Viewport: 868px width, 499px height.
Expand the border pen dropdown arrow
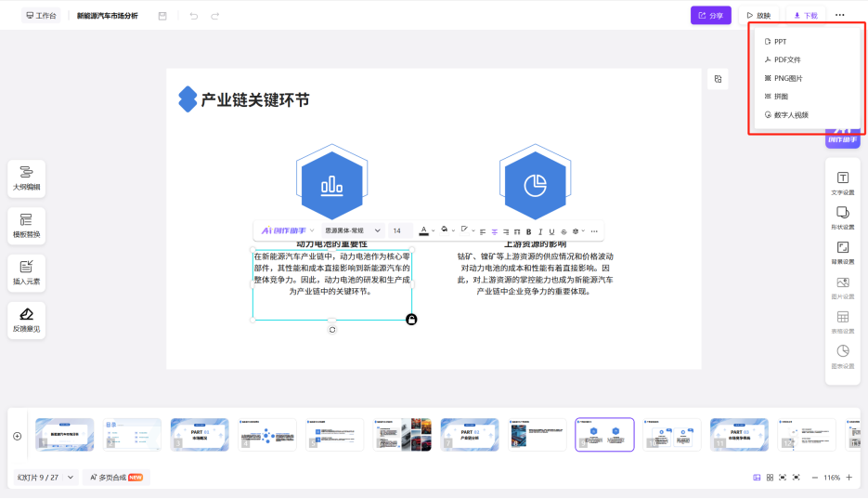tap(473, 230)
